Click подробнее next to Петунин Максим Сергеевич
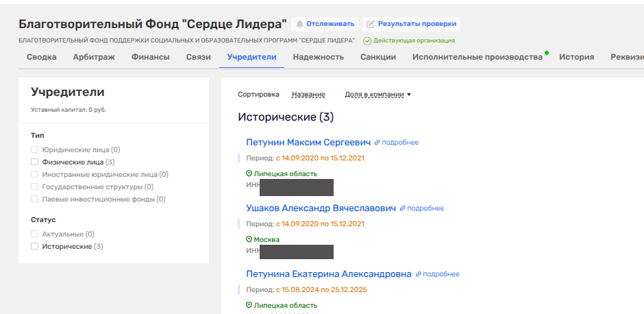Image resolution: width=644 pixels, height=314 pixels. point(400,143)
